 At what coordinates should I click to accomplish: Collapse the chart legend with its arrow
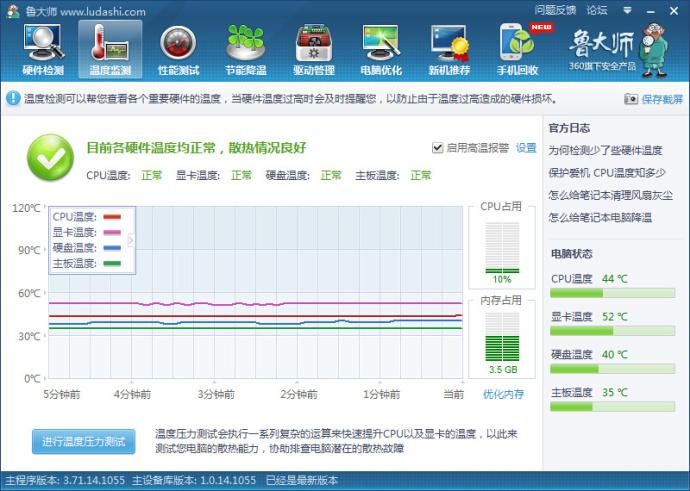click(x=131, y=240)
